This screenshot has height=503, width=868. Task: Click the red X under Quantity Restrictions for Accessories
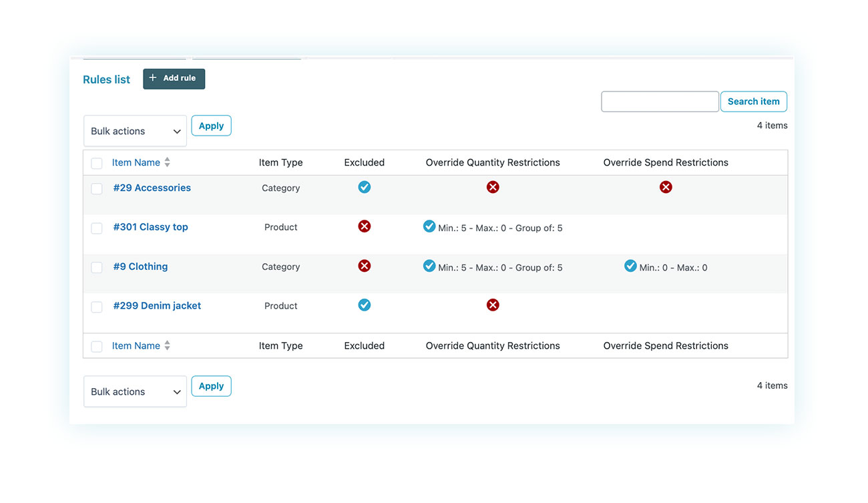click(x=493, y=187)
